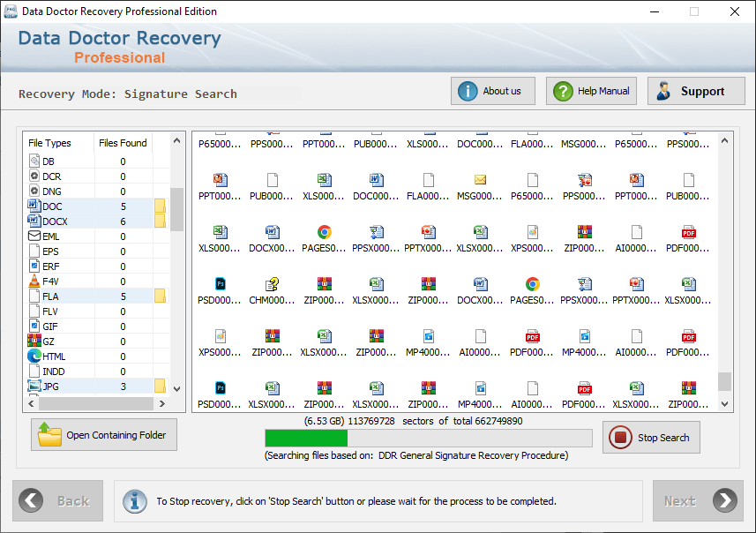
Task: Click the Stop Search button
Action: pos(651,438)
